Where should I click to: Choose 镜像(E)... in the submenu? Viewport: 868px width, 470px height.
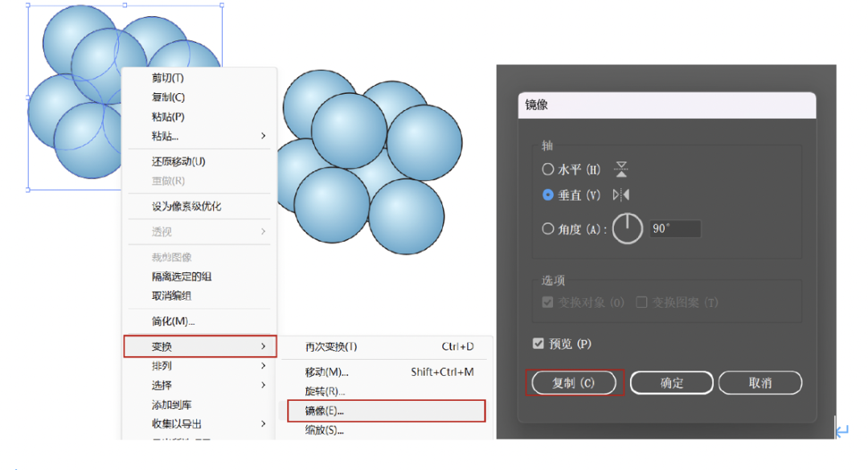[387, 411]
